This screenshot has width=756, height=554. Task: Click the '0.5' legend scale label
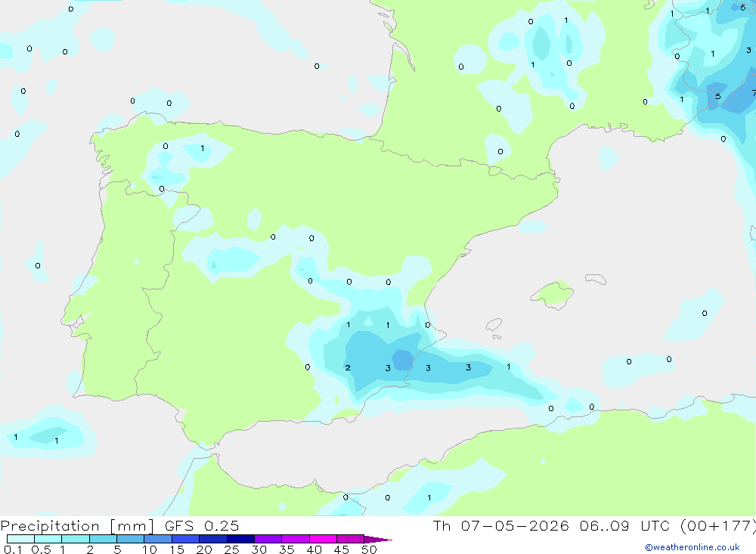tap(41, 549)
